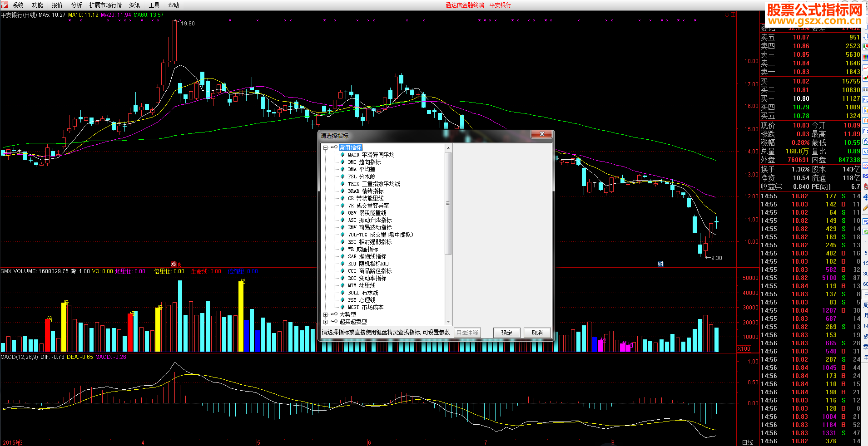Select FSL 分水岭 indicator

[362, 176]
